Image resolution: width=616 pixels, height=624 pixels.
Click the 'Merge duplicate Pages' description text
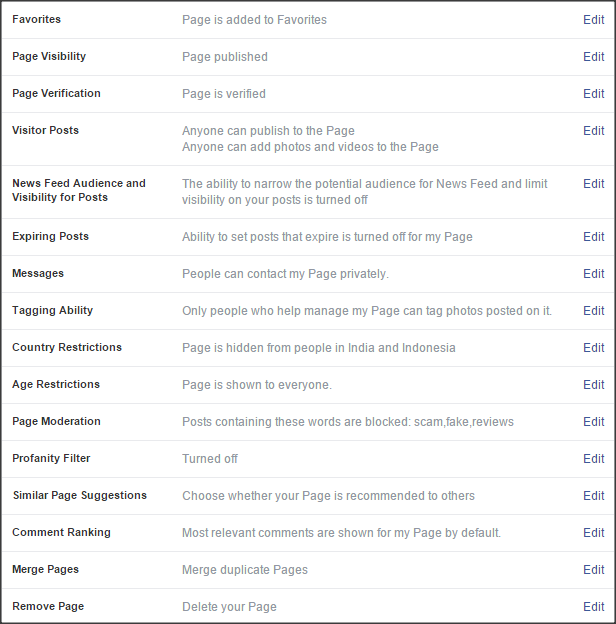tap(245, 570)
